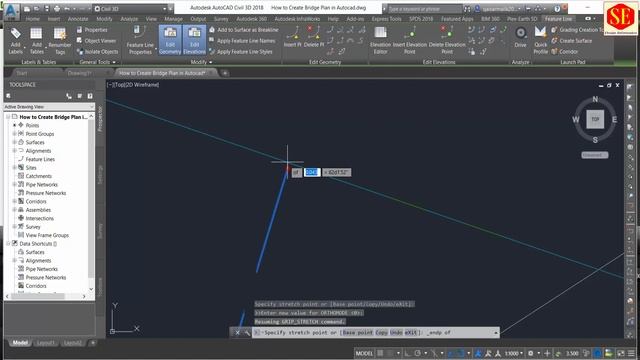
Task: Expand the Surfaces node under the drawing
Action: pos(15,142)
